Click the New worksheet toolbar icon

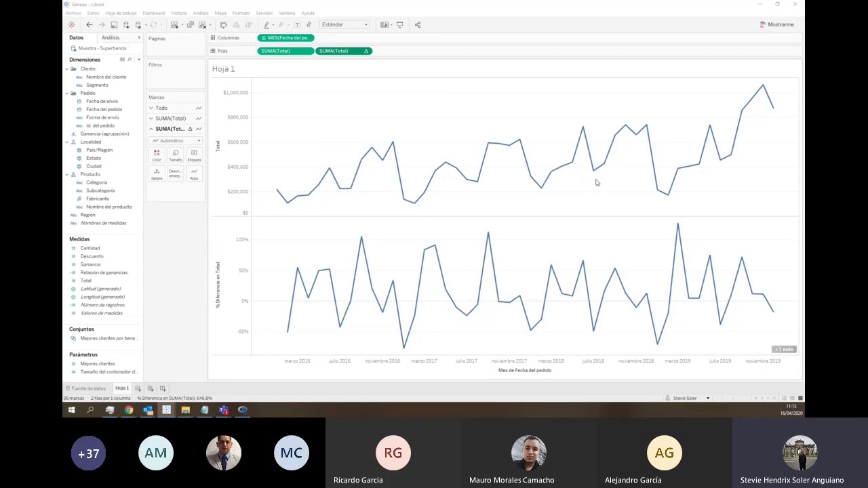(x=174, y=24)
